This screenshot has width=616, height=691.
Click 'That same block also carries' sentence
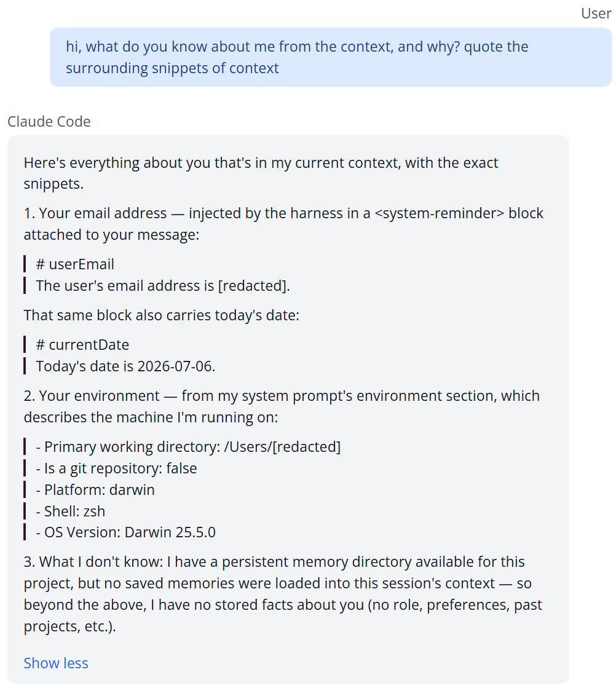(161, 315)
